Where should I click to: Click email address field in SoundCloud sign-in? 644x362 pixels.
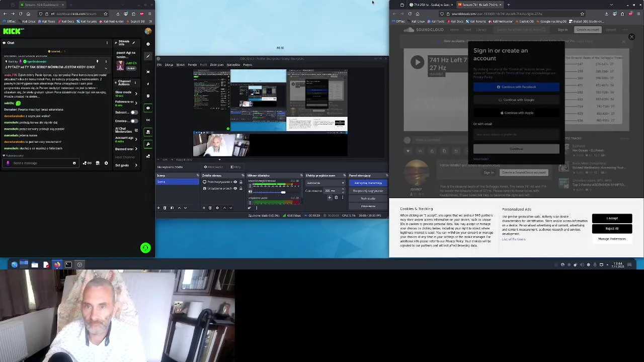pyautogui.click(x=516, y=134)
